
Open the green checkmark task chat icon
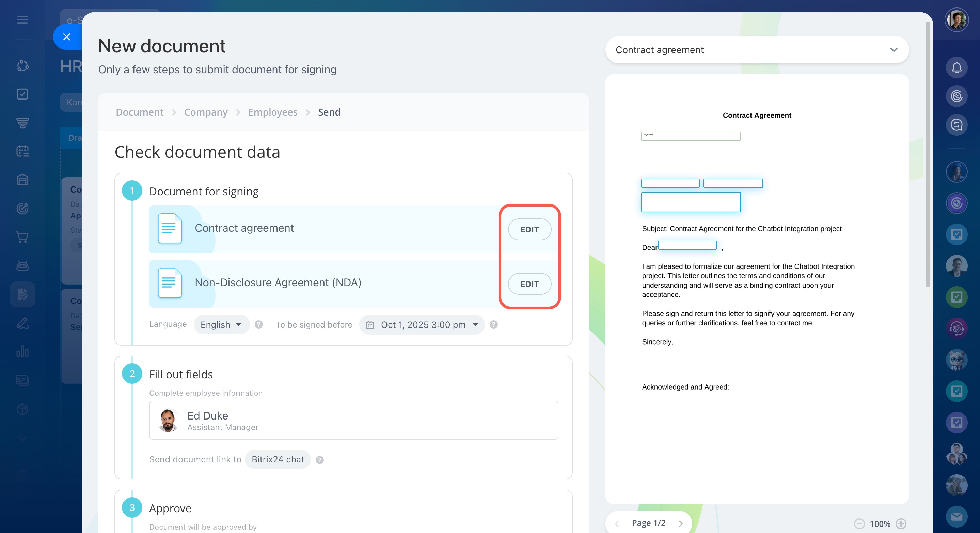(x=957, y=297)
